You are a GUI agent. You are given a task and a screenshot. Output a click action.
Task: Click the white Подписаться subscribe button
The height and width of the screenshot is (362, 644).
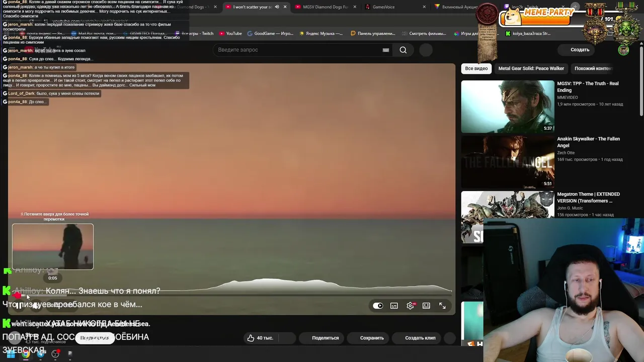pos(95,338)
